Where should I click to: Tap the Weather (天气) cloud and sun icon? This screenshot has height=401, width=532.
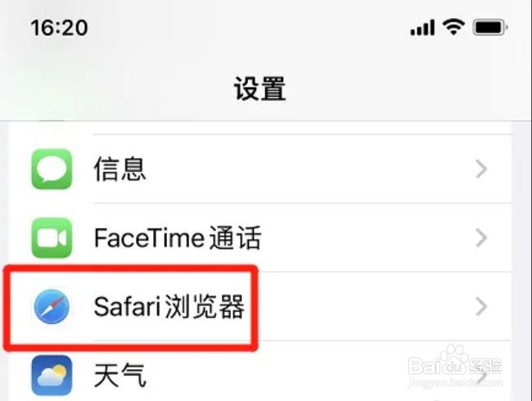(x=52, y=375)
